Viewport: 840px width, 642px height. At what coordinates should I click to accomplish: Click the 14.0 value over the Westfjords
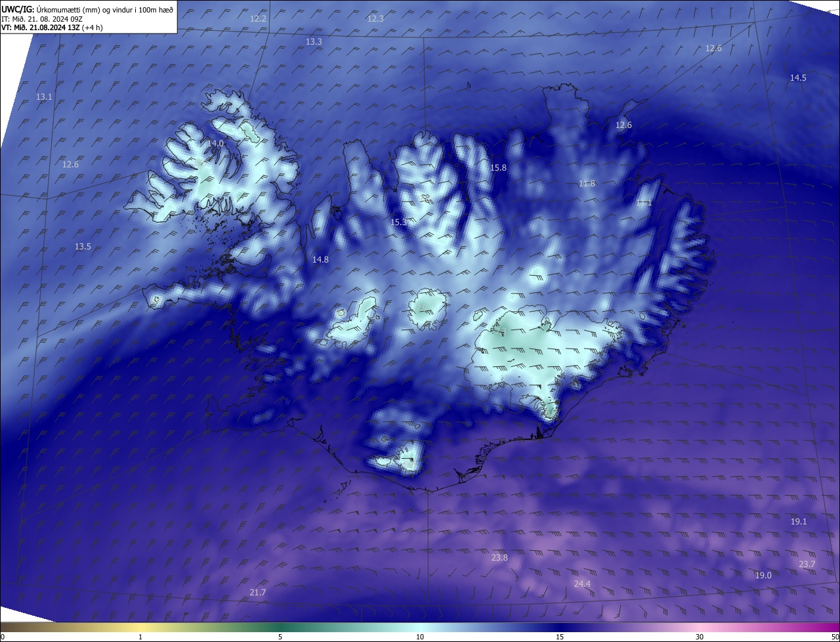click(x=216, y=143)
